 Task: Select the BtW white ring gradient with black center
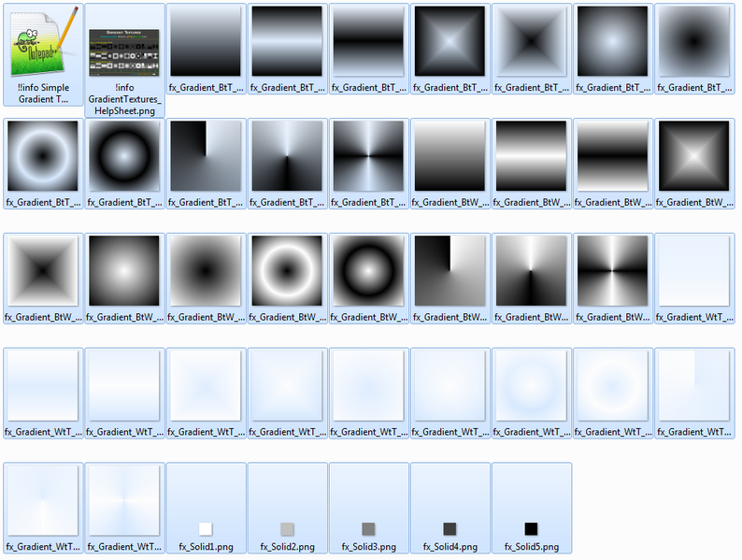pyautogui.click(x=287, y=279)
